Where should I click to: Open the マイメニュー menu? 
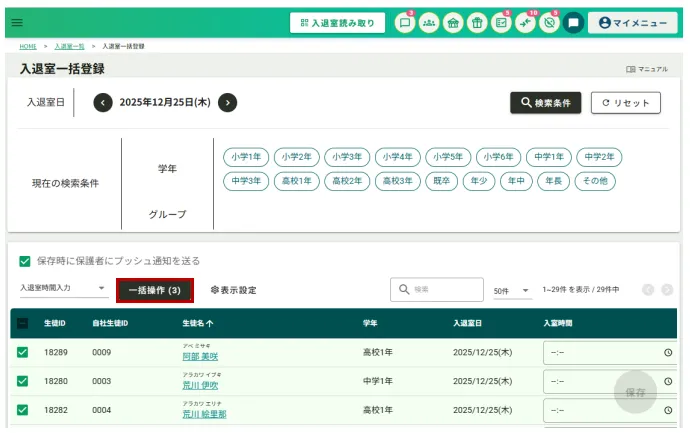(x=632, y=22)
